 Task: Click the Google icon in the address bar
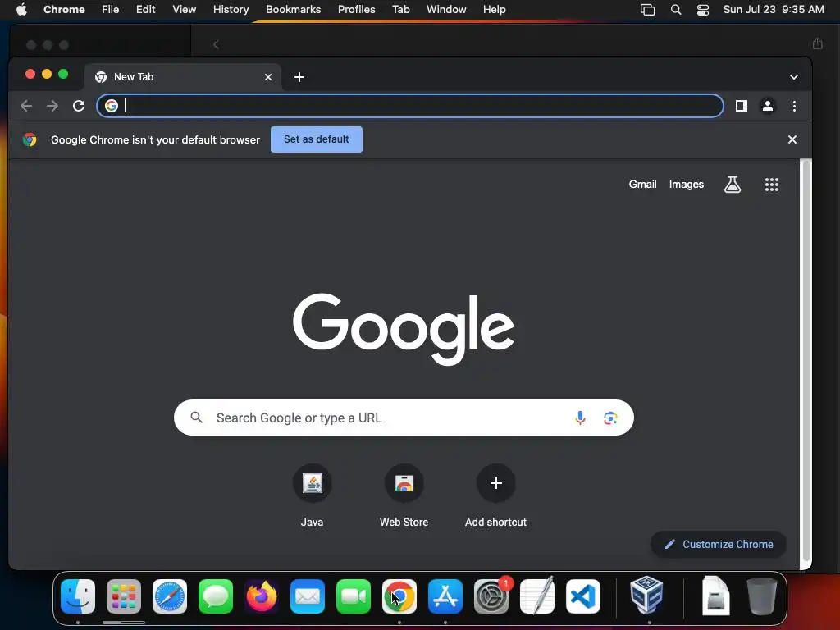112,106
